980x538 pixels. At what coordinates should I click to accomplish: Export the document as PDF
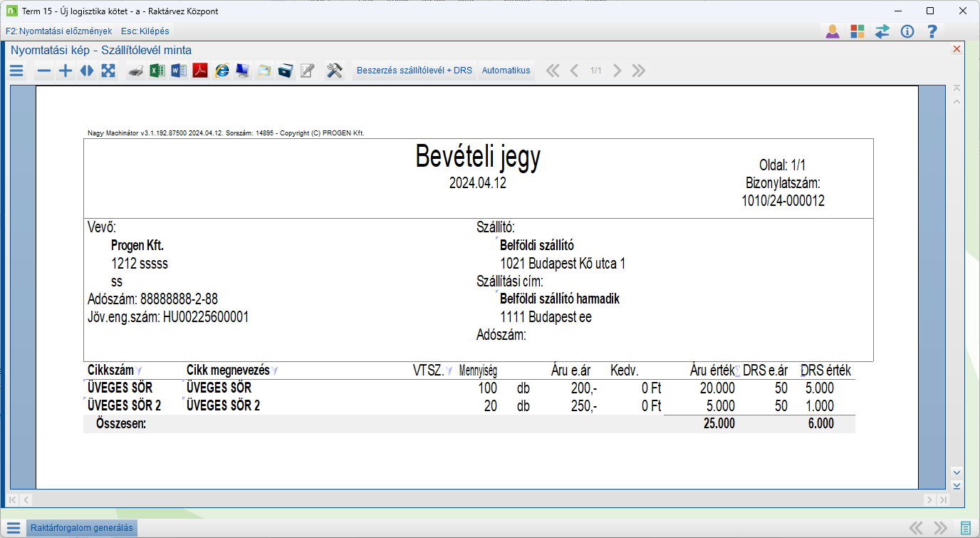click(x=200, y=71)
